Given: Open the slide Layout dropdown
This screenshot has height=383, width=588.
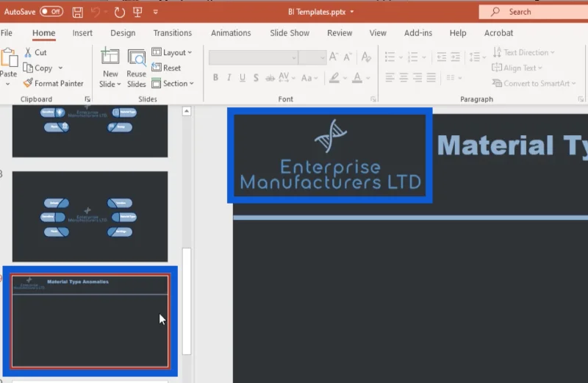Looking at the screenshot, I should tap(172, 52).
